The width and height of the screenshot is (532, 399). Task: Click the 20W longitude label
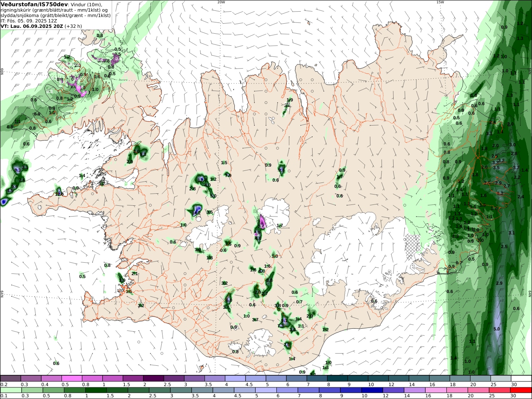(221, 2)
